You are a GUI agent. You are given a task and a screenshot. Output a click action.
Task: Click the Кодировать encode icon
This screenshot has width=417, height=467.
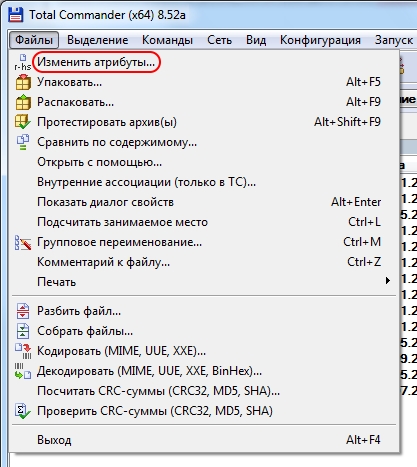23,351
